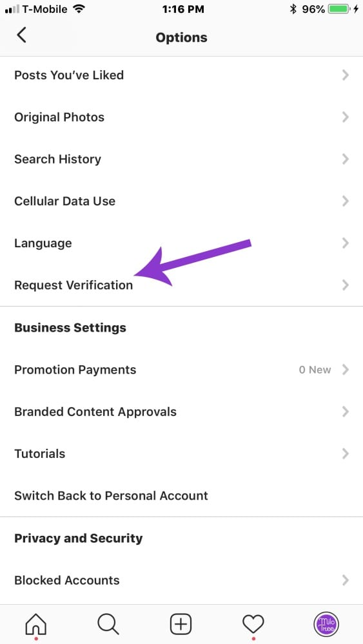Expand the Posts You've Liked chevron
This screenshot has width=363, height=644.
pyautogui.click(x=346, y=75)
